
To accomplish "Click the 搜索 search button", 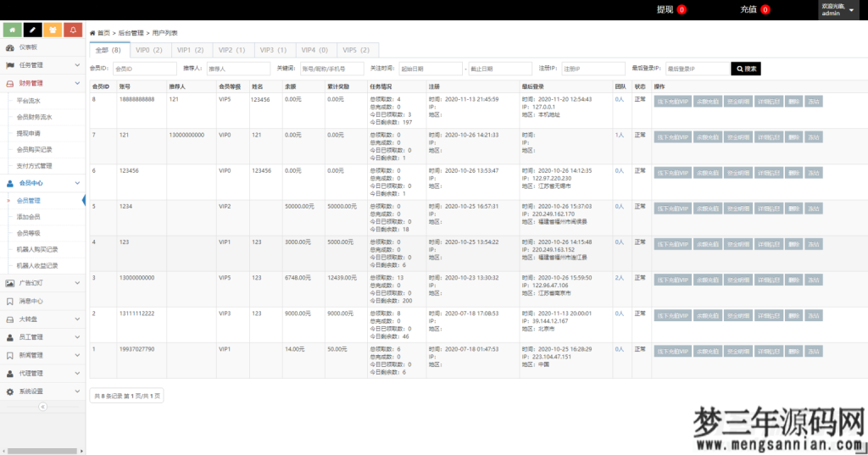I will [746, 69].
